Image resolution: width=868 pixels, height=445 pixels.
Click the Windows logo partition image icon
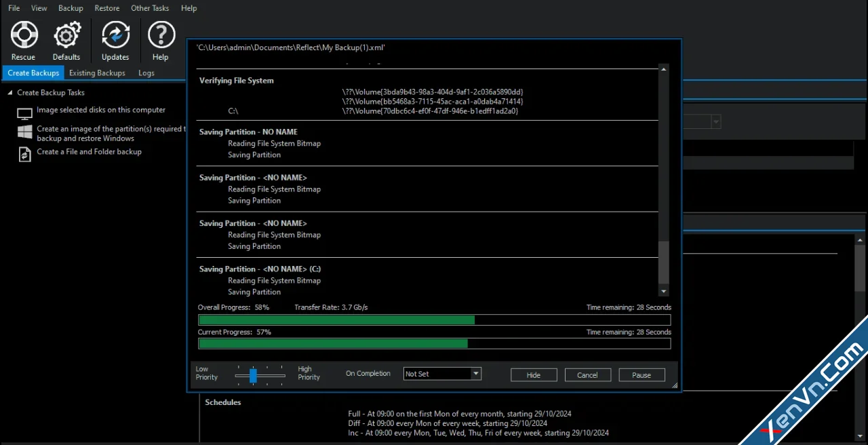click(x=25, y=132)
